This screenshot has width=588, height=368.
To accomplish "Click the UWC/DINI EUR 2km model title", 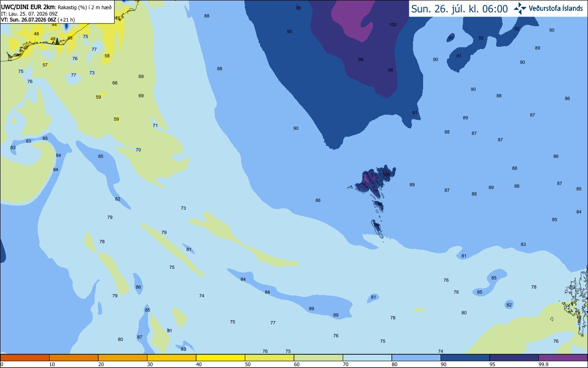I will (28, 7).
